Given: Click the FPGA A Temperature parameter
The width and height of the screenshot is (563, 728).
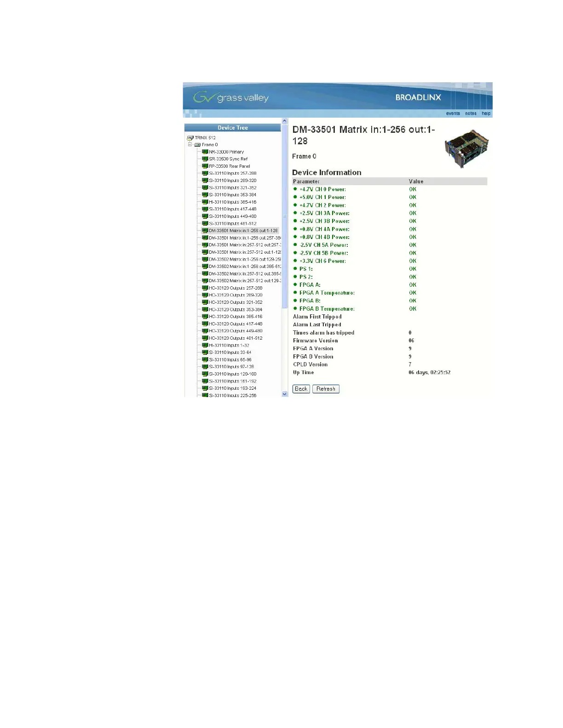Looking at the screenshot, I should (327, 293).
